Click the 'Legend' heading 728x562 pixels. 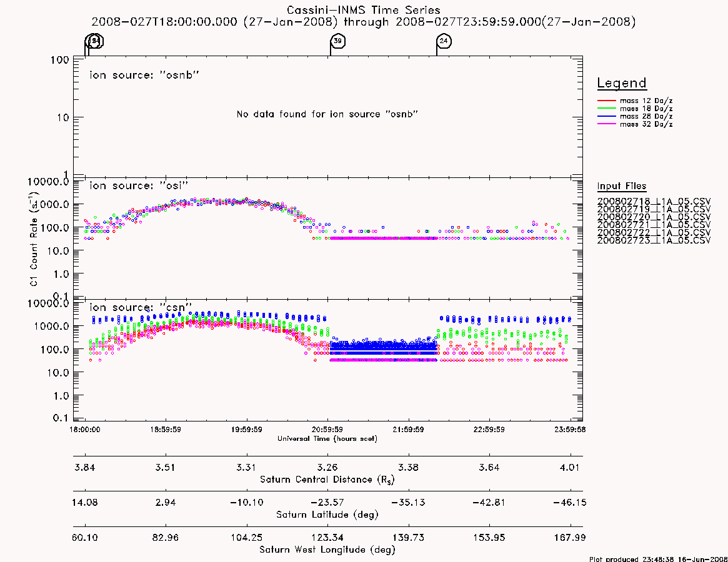click(622, 83)
